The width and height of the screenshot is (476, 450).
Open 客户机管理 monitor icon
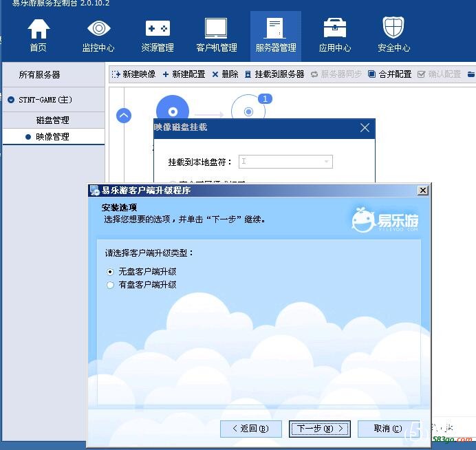coord(216,34)
